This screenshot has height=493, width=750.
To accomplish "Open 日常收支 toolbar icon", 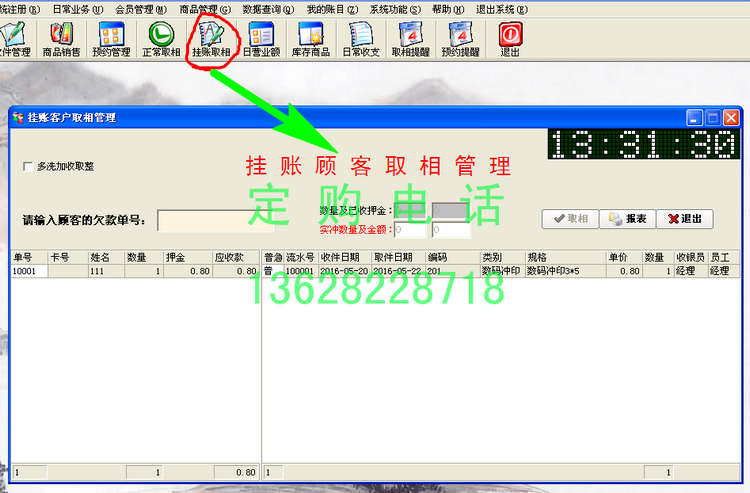I will pyautogui.click(x=361, y=39).
